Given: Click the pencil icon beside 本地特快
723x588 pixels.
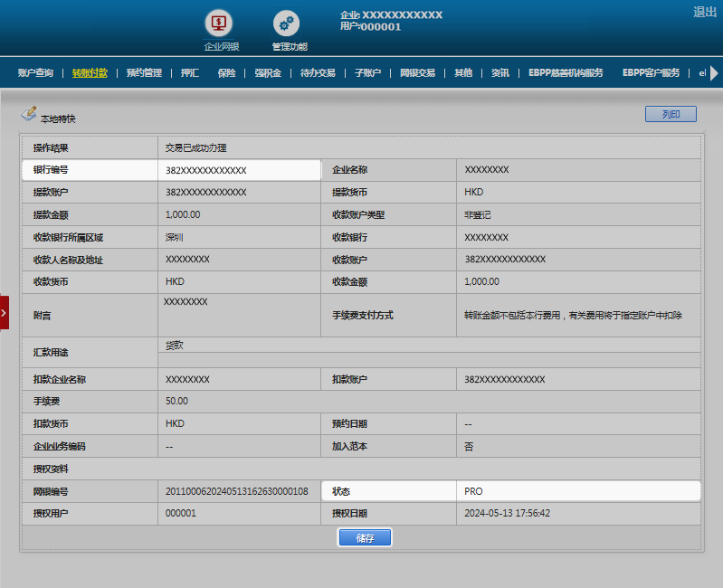Looking at the screenshot, I should (29, 113).
